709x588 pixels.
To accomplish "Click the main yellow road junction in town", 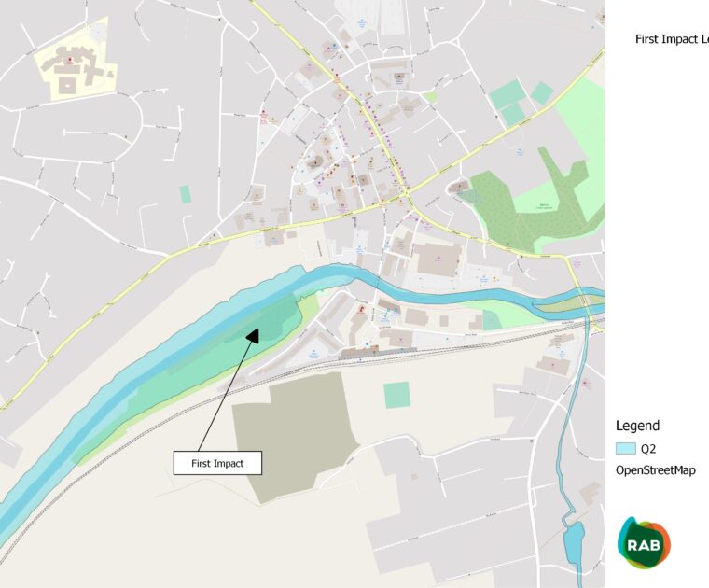I will point(407,193).
